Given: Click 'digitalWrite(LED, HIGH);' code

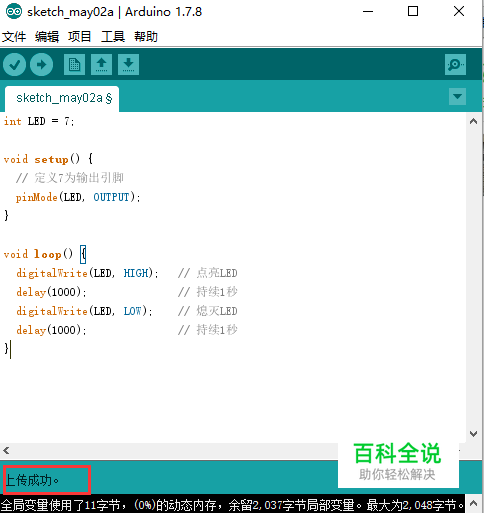Looking at the screenshot, I should [x=87, y=273].
